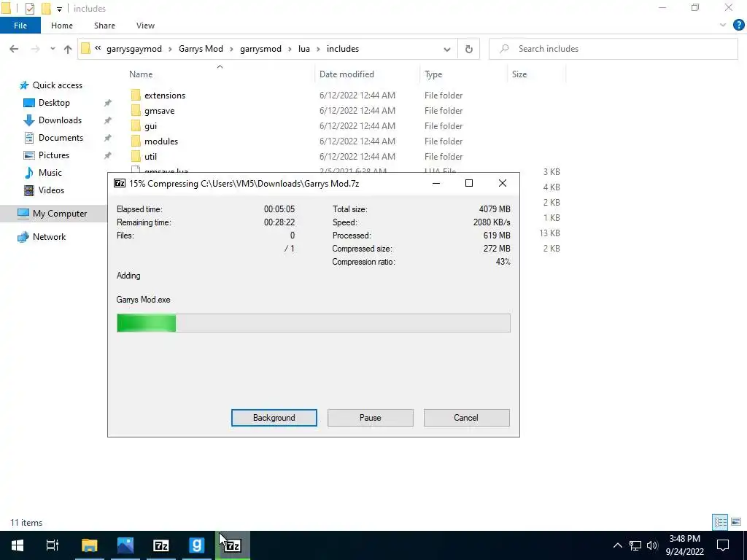The width and height of the screenshot is (747, 560).
Task: Open the taskbar clock and date
Action: pyautogui.click(x=684, y=545)
